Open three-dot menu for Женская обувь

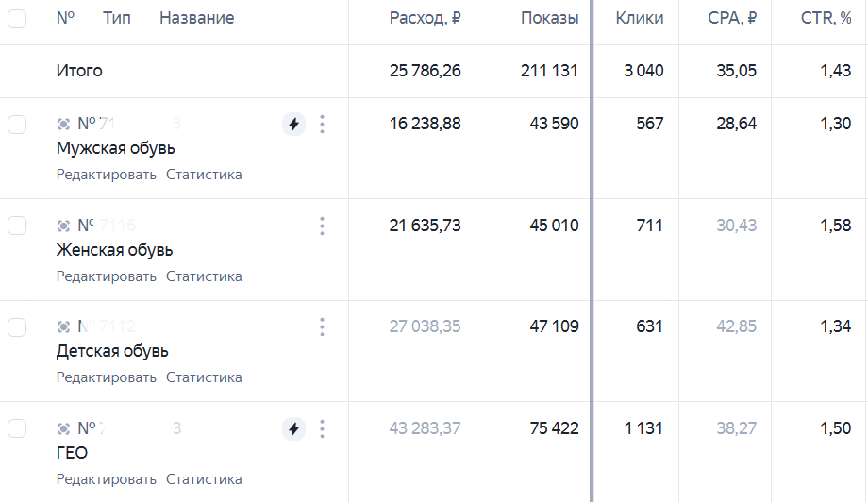point(322,226)
